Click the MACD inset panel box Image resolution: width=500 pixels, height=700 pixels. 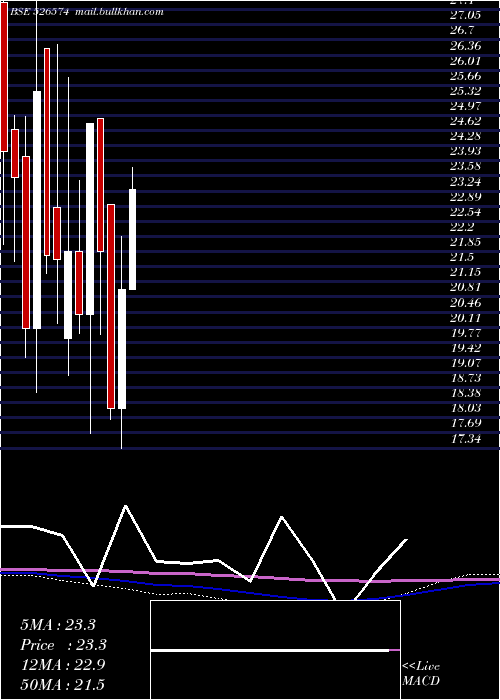coord(275,650)
